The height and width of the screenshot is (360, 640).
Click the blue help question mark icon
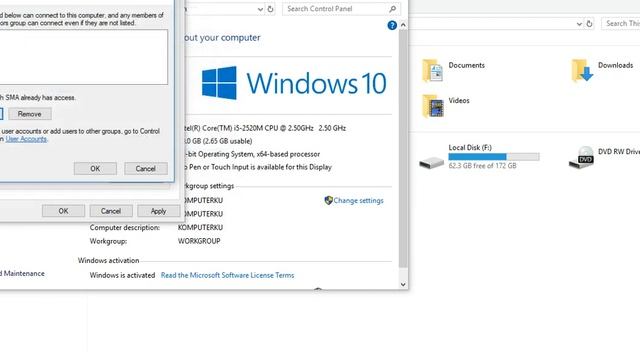[392, 25]
